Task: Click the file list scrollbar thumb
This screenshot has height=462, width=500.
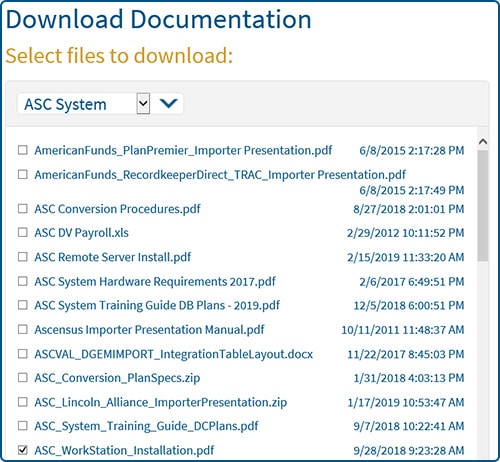Action: [x=483, y=205]
